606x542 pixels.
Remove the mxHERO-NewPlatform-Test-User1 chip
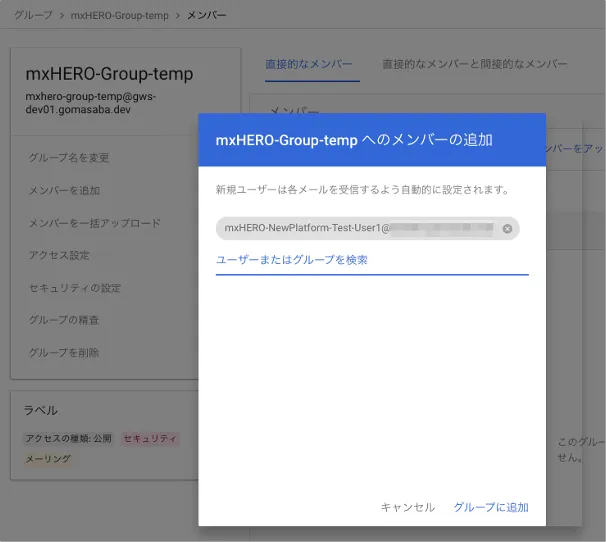click(507, 229)
